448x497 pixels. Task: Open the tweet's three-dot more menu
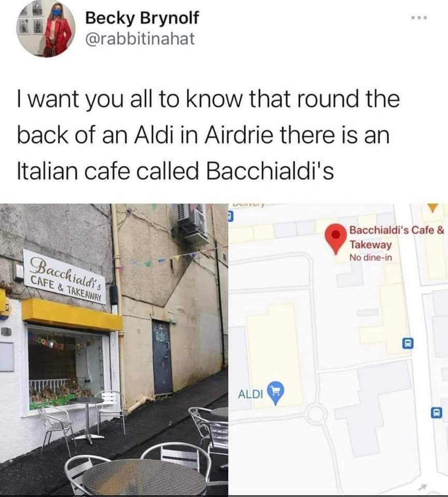pos(419,17)
